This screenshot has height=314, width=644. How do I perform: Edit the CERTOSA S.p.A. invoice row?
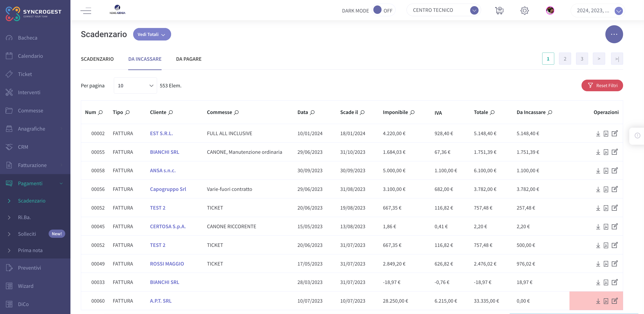pyautogui.click(x=614, y=226)
